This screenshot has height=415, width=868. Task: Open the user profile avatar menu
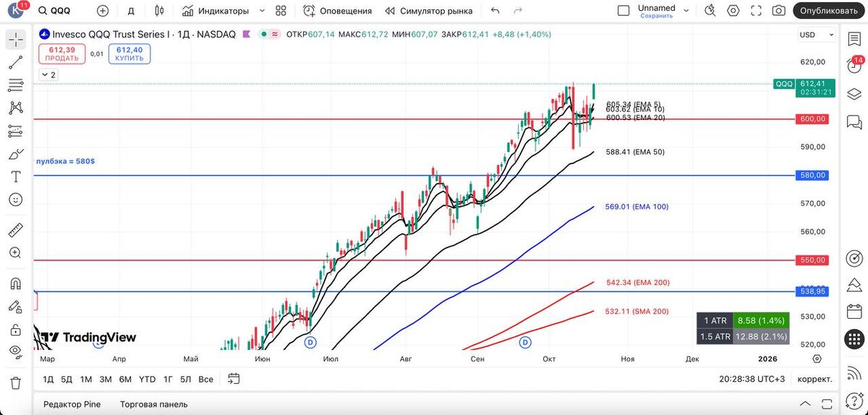tap(16, 11)
